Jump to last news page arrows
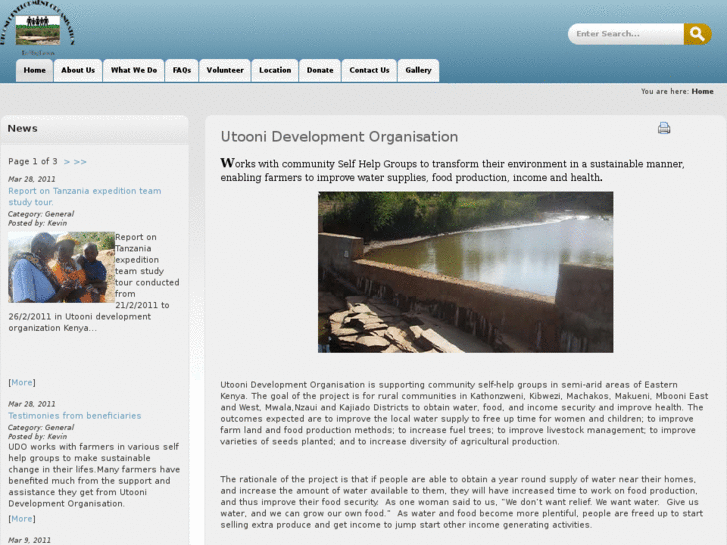Image resolution: width=727 pixels, height=545 pixels. pyautogui.click(x=80, y=162)
